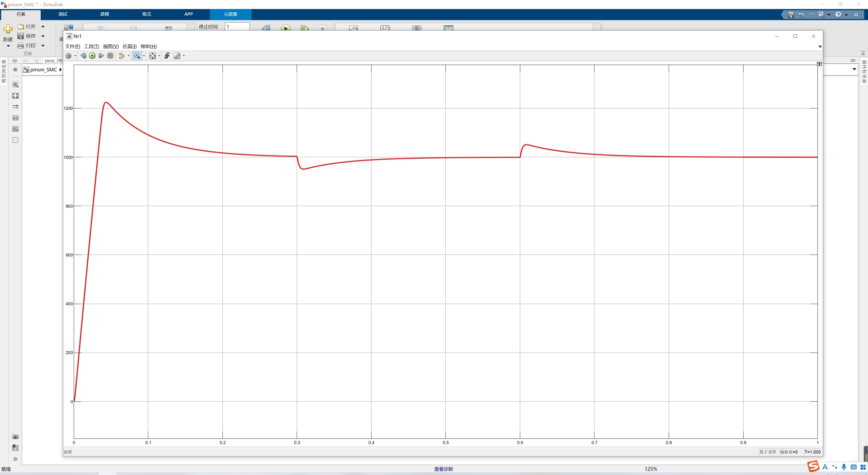Switch to the 调试 ribbon tab

point(63,14)
